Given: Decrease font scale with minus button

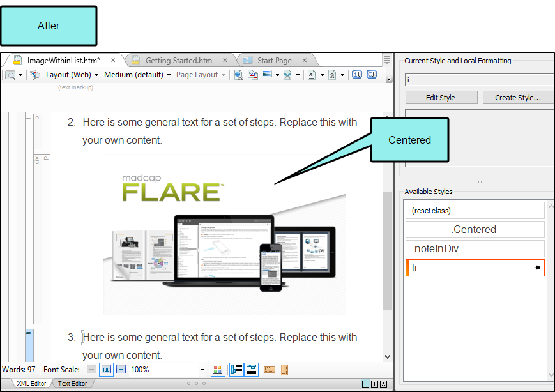Looking at the screenshot, I should (x=92, y=370).
